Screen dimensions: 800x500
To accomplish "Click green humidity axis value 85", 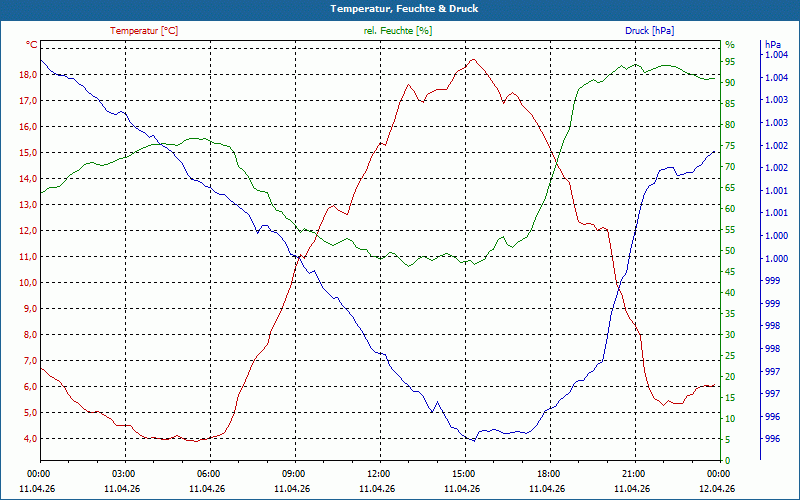I will pos(730,104).
